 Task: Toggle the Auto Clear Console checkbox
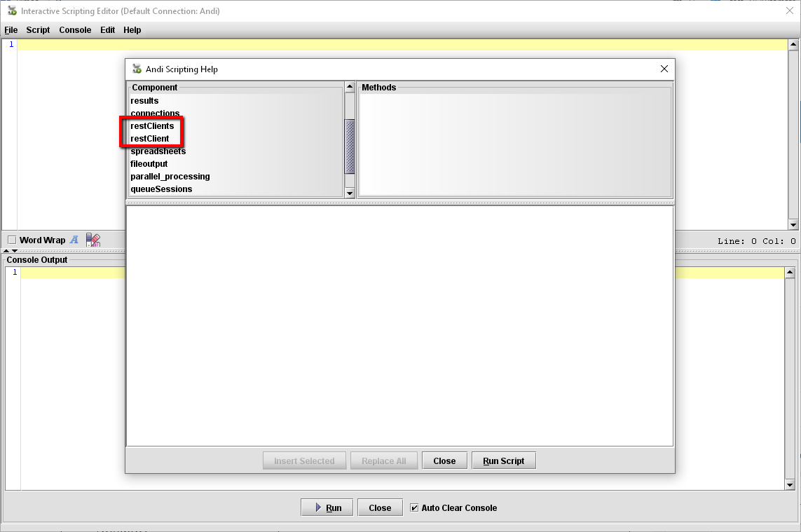(414, 507)
